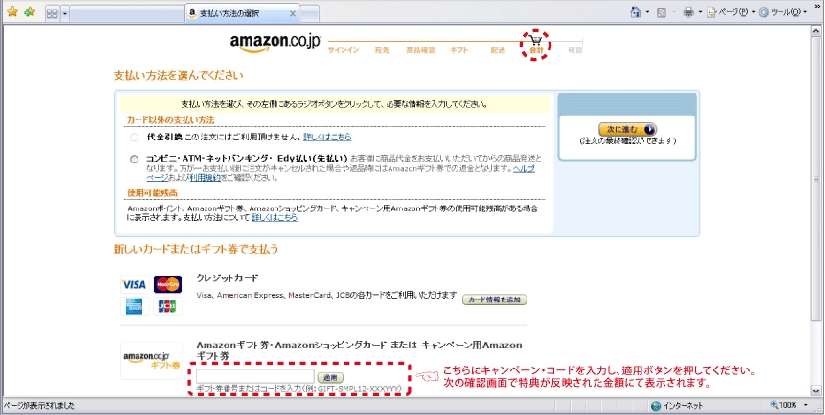Click the ギフト checkout step
The image size is (825, 415).
point(459,50)
